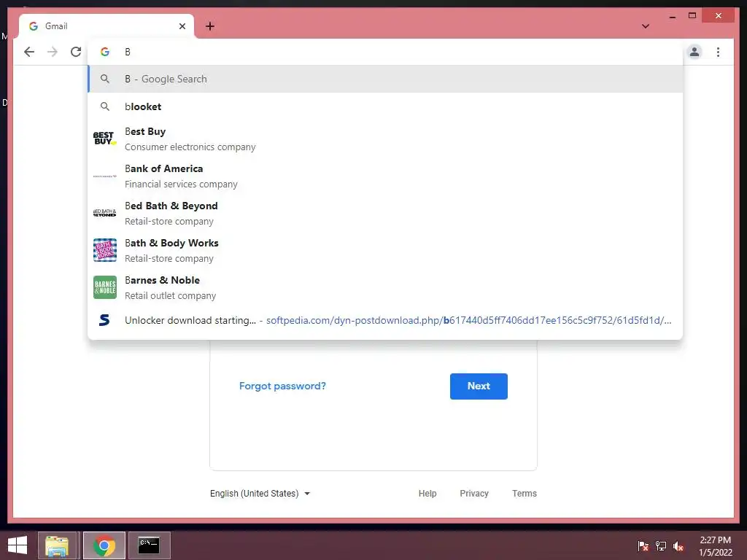747x560 pixels.
Task: Select the Bed Bath & Beyond suggestion
Action: pos(385,213)
